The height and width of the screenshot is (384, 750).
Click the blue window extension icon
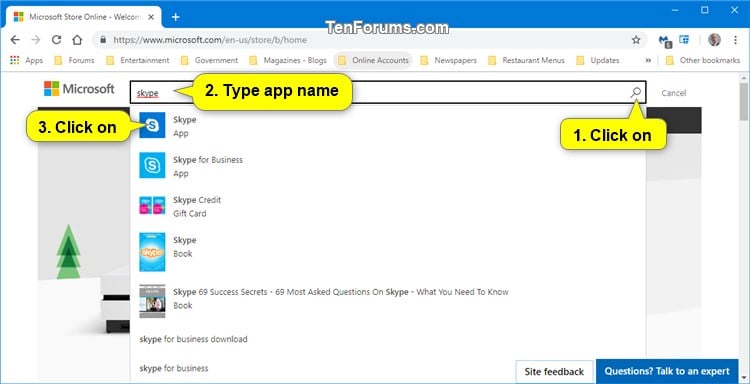(x=684, y=40)
